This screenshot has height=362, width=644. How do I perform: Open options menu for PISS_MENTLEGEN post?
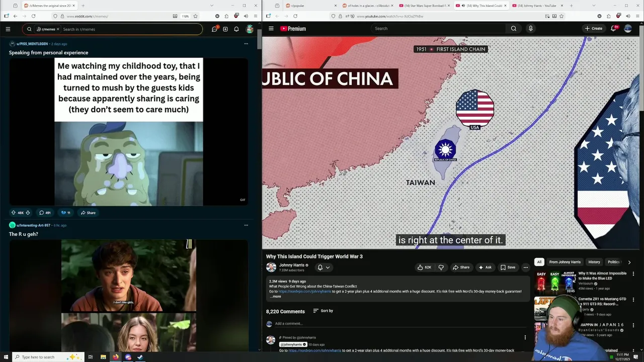pyautogui.click(x=246, y=44)
